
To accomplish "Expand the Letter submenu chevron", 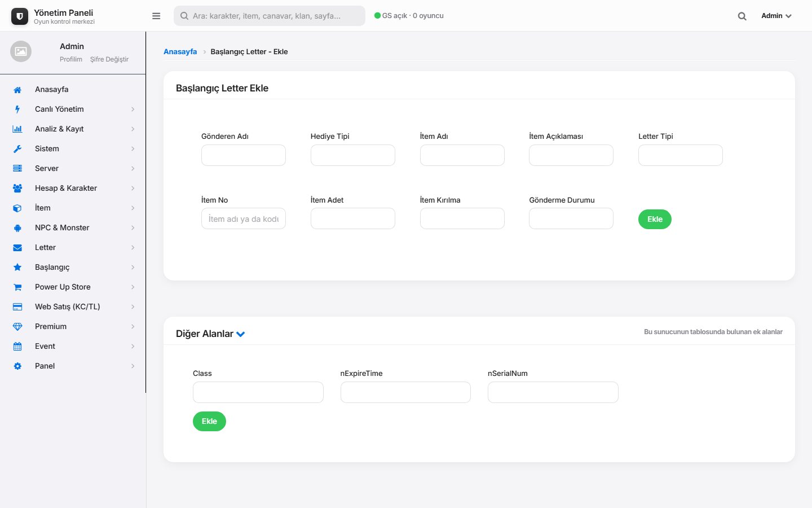I will point(133,248).
